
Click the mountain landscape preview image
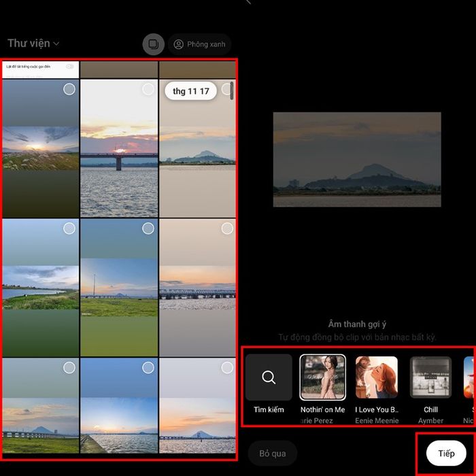(357, 159)
